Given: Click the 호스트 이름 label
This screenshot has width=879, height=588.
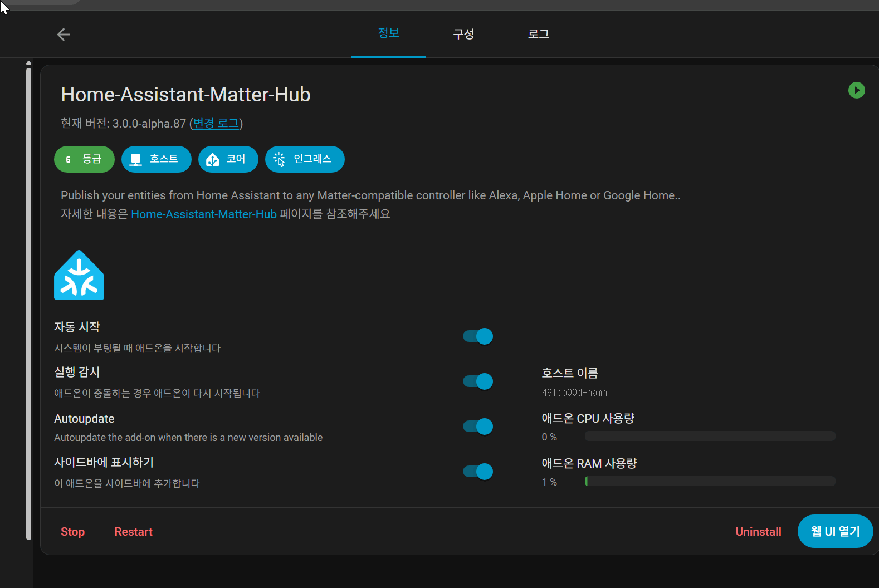Looking at the screenshot, I should coord(570,373).
